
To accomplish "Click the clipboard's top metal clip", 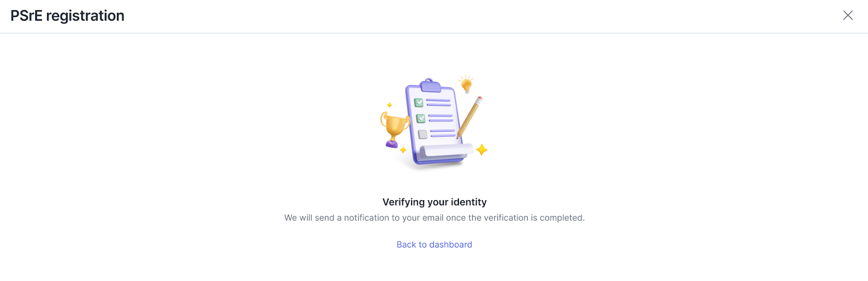I will [430, 85].
